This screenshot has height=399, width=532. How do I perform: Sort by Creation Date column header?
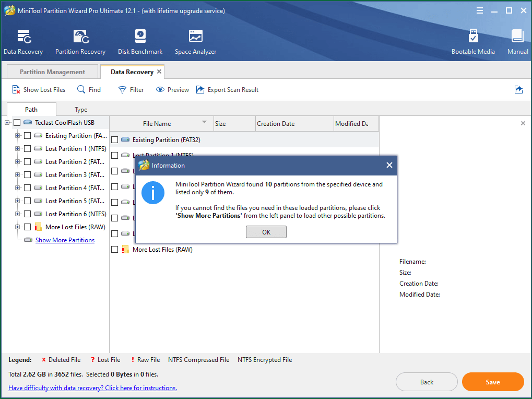click(294, 123)
